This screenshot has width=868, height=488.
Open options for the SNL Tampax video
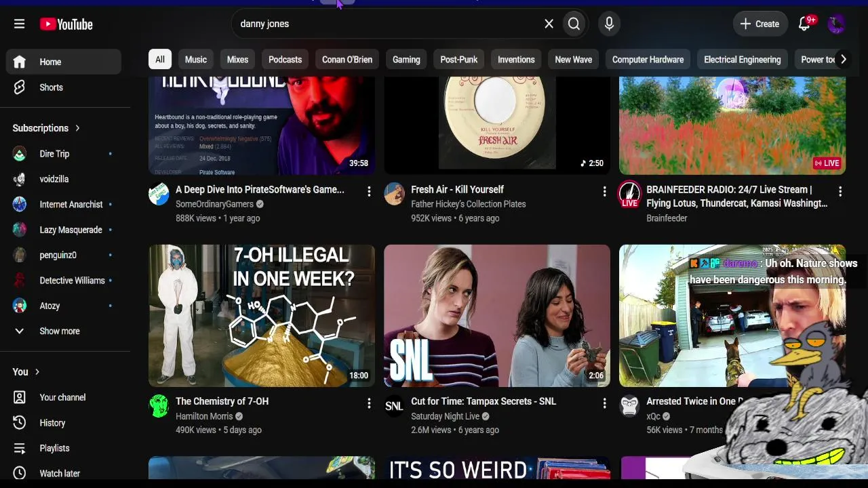(604, 403)
